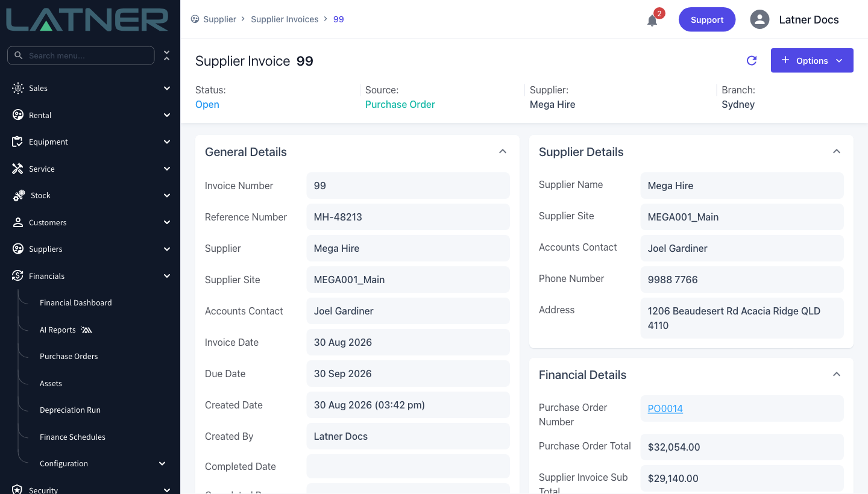Viewport: 868px width, 494px height.
Task: Click the Equipment clipboard icon
Action: point(18,142)
